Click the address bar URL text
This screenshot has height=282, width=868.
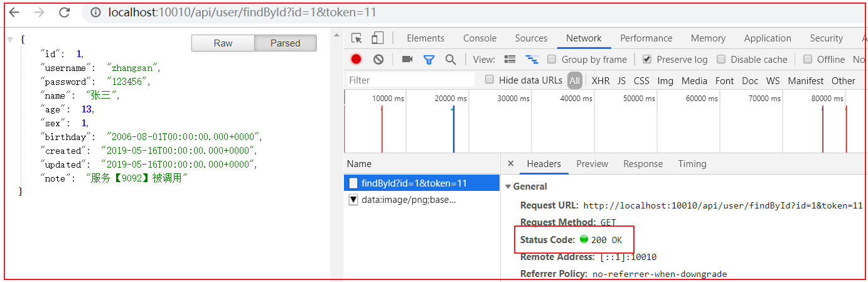pos(242,12)
